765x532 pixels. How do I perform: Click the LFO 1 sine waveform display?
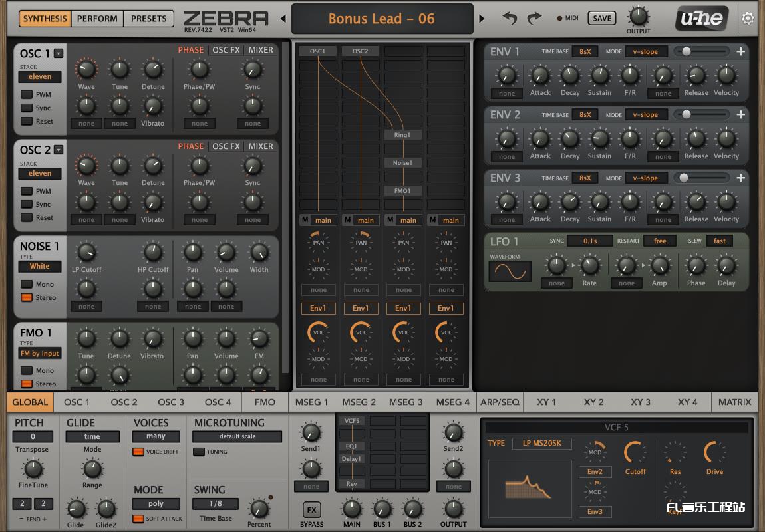(510, 271)
